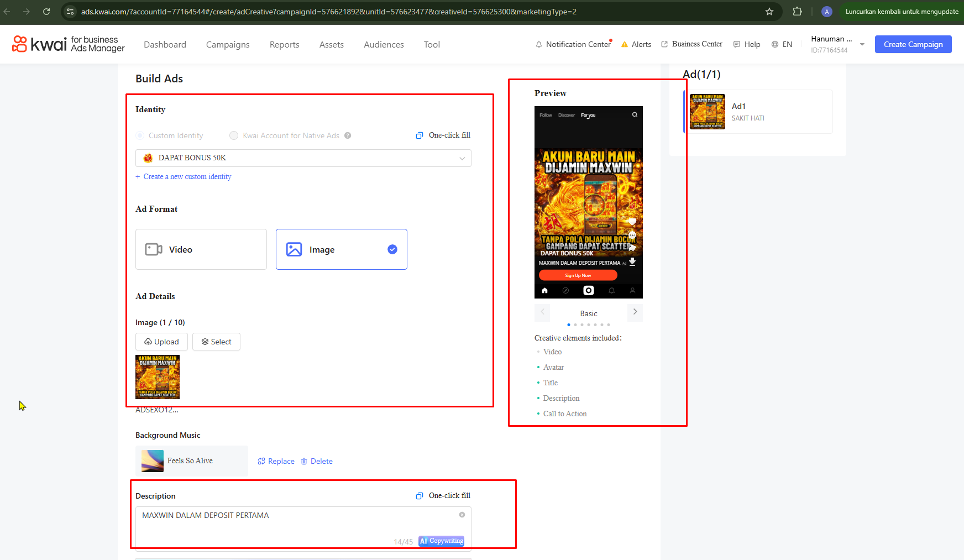Choose the Video ad format

201,249
